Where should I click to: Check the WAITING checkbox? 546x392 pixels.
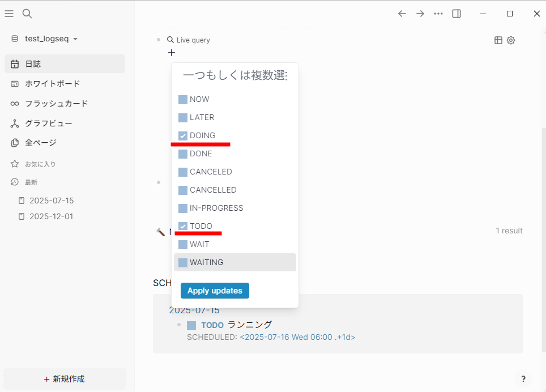tap(183, 262)
